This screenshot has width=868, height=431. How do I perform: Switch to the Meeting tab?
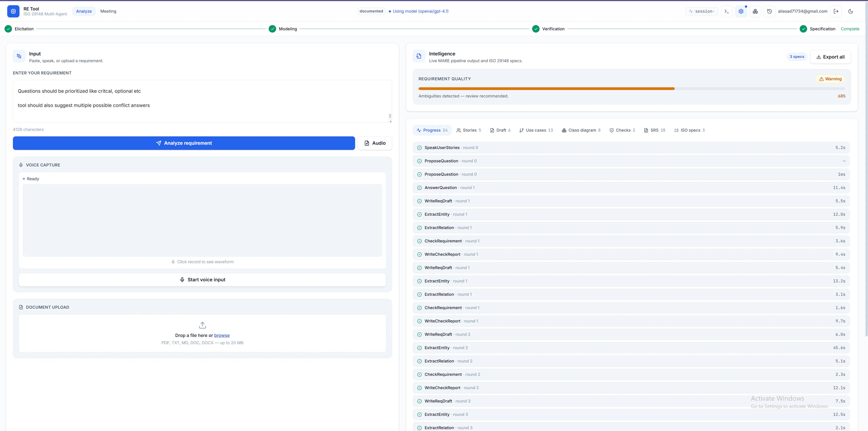(108, 11)
